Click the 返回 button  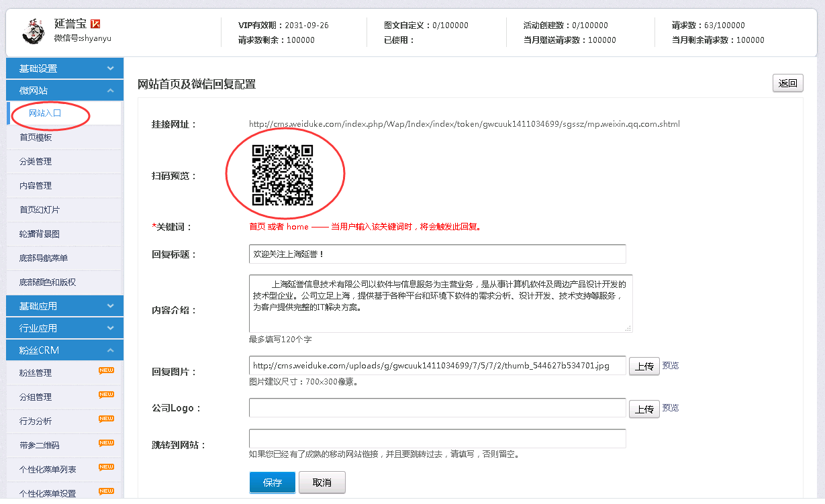tap(788, 84)
